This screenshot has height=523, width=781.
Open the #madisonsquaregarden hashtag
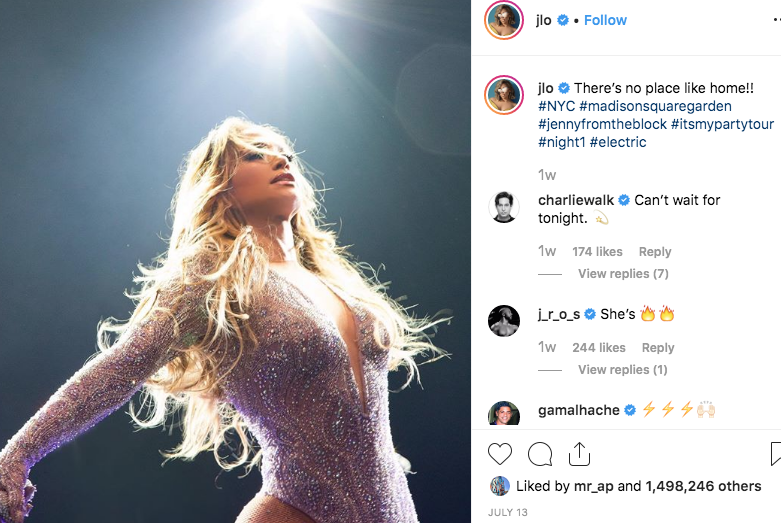[655, 106]
